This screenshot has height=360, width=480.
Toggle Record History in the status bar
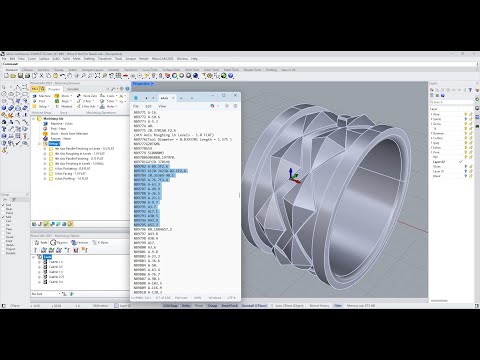[x=319, y=306]
